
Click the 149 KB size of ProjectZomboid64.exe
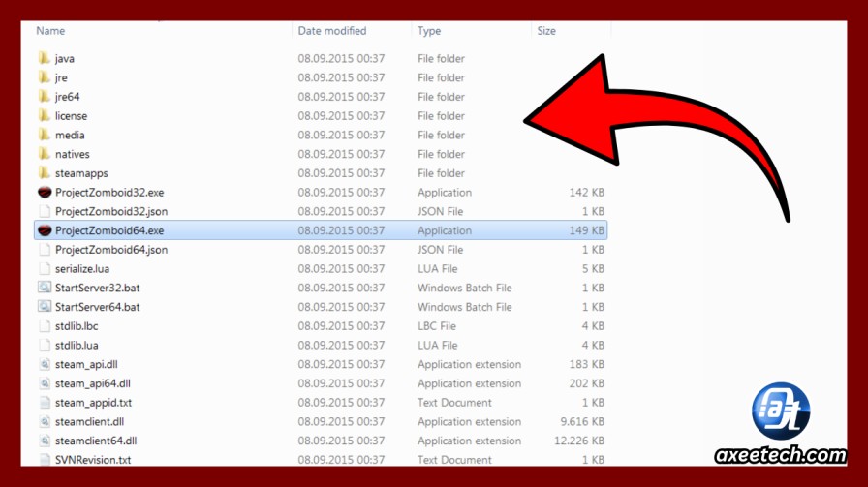[587, 230]
